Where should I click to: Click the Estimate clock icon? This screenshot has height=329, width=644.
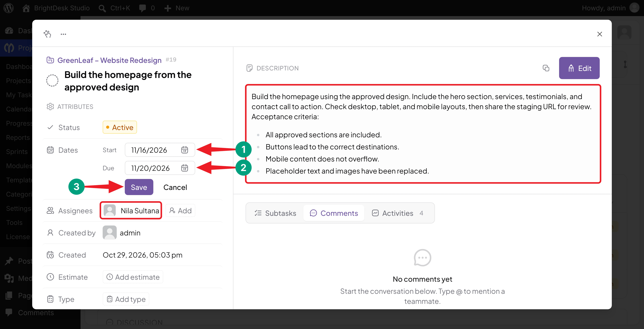[50, 277]
